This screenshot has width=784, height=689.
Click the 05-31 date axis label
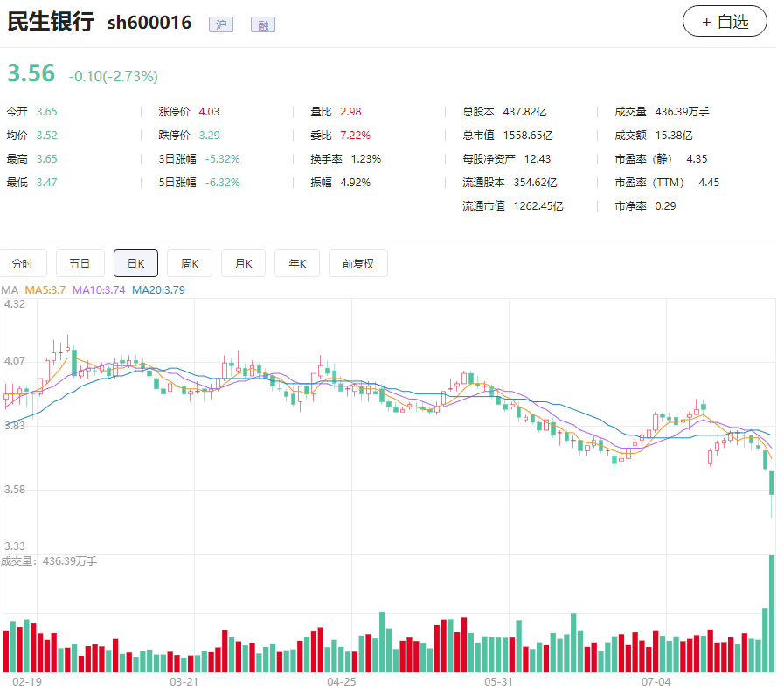tap(498, 681)
